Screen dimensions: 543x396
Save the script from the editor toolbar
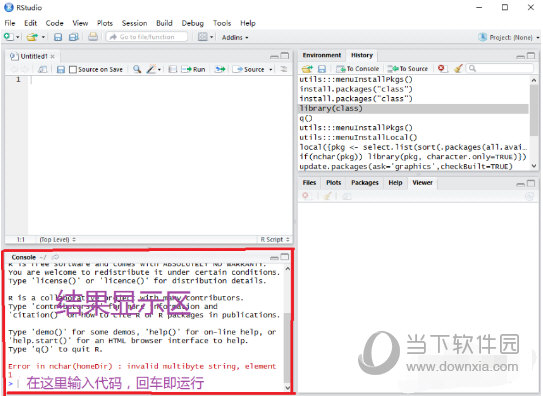click(61, 70)
